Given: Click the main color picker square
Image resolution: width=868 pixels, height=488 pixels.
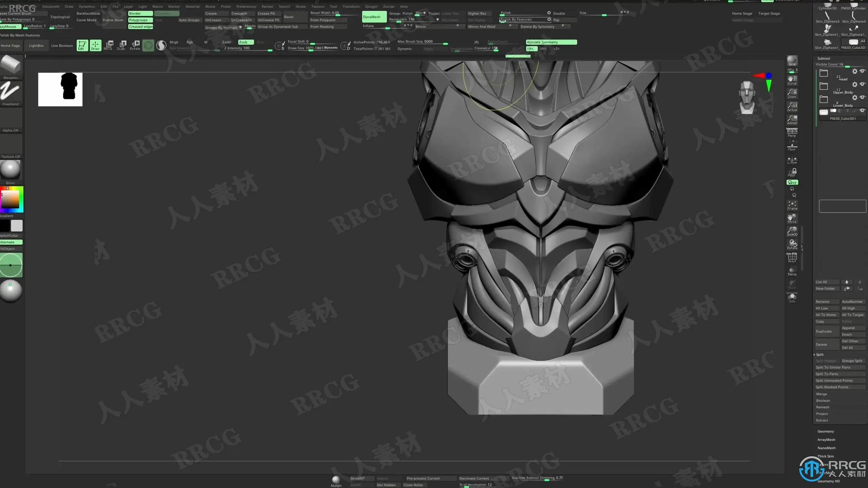Looking at the screenshot, I should tap(10, 199).
